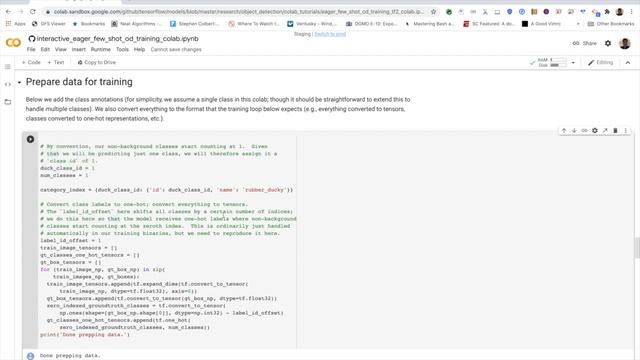
Task: Copy link to this cell
Action: pos(584,131)
